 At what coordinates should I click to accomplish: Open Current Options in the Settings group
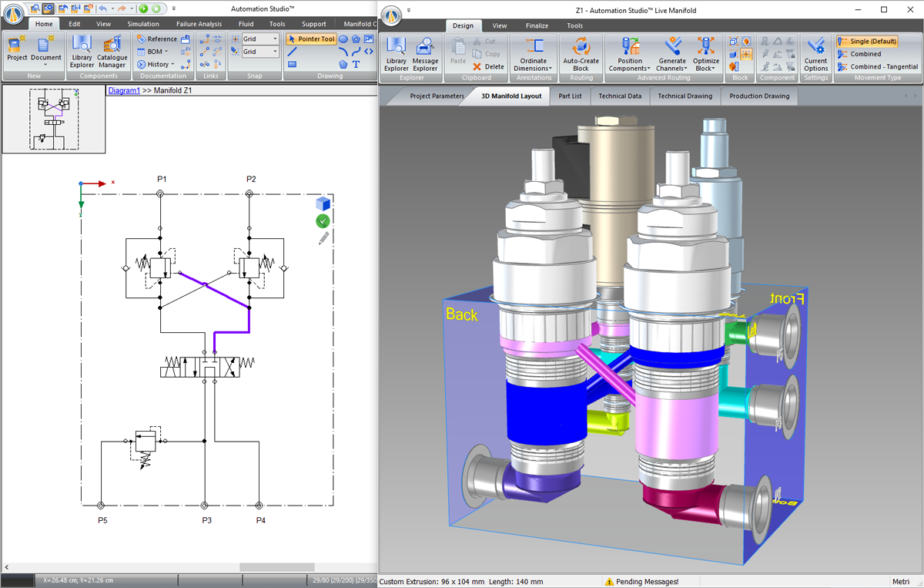point(815,54)
